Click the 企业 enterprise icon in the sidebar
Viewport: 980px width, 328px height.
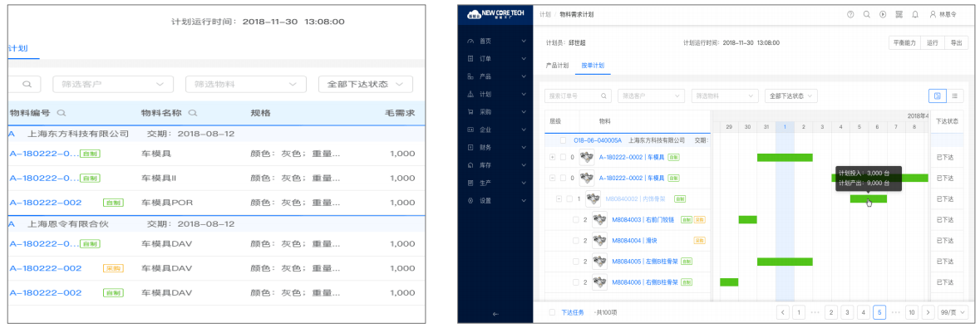(x=470, y=130)
